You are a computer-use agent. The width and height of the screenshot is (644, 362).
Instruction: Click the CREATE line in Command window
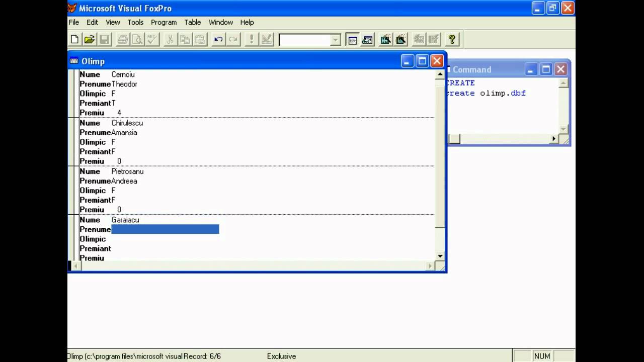(461, 83)
